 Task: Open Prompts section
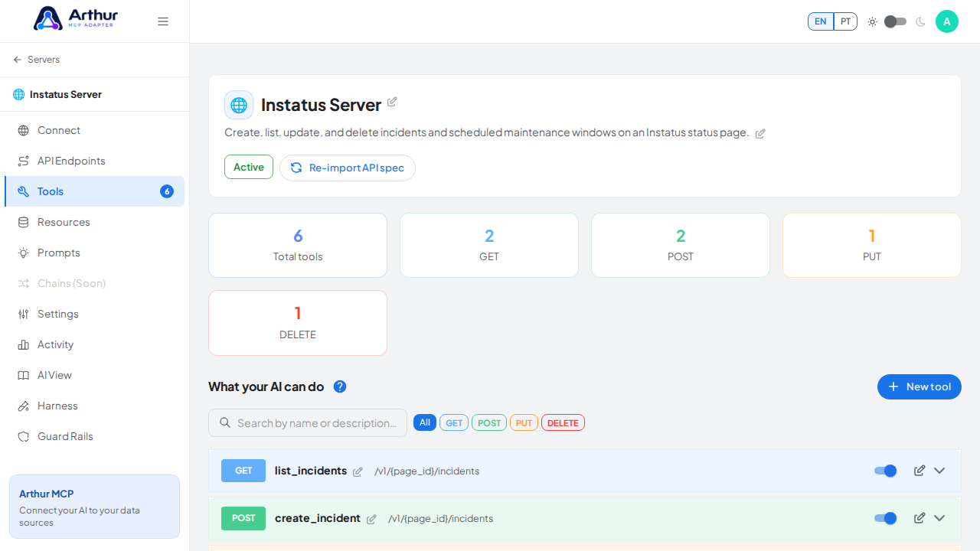pos(94,253)
